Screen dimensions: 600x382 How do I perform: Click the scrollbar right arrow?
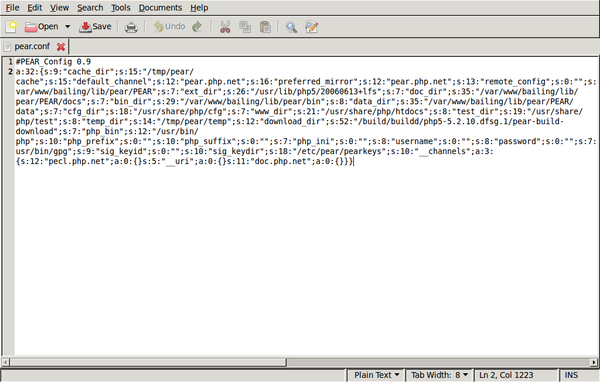point(593,362)
